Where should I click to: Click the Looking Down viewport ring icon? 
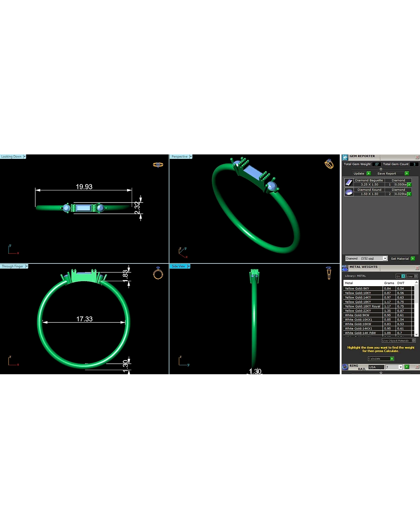158,165
